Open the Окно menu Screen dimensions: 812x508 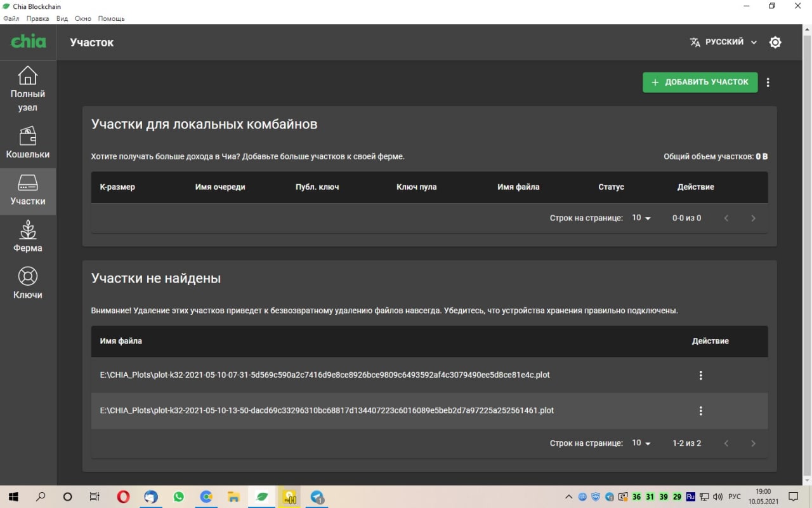pyautogui.click(x=83, y=19)
